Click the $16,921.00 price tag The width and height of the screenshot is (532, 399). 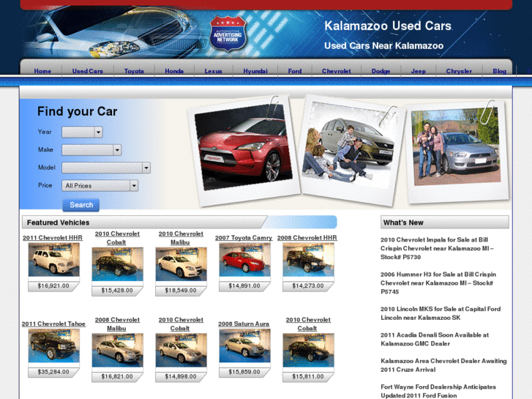coord(53,286)
